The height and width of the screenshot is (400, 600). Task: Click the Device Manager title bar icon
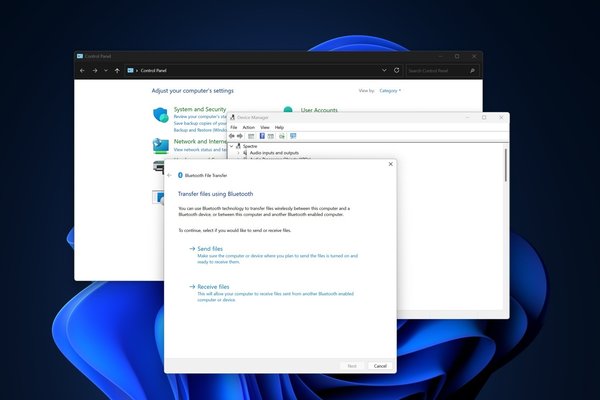pyautogui.click(x=232, y=118)
